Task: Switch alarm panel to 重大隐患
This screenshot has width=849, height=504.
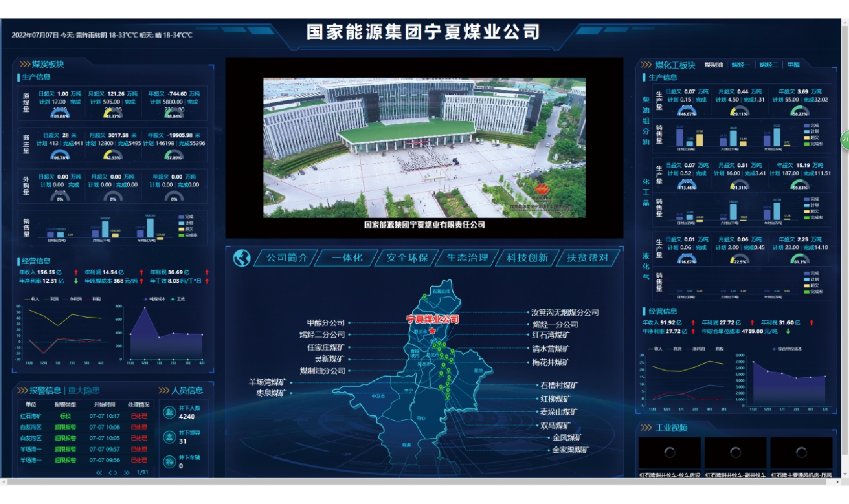Action: [x=84, y=390]
